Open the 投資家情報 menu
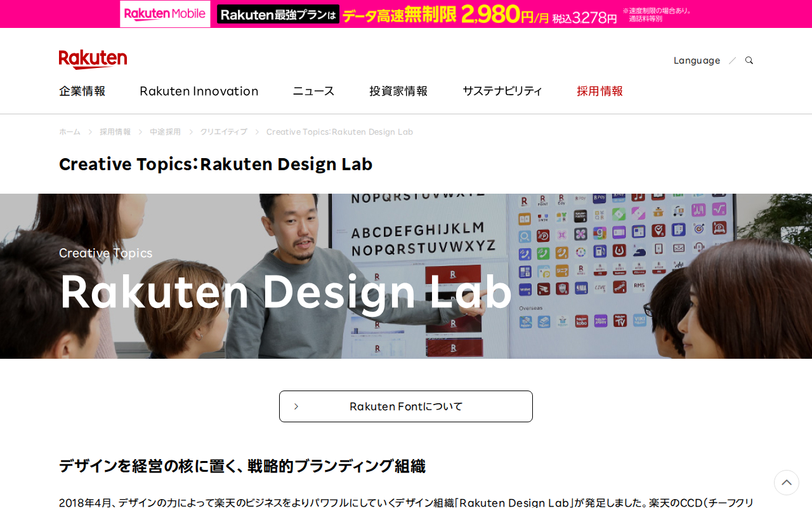Image resolution: width=812 pixels, height=508 pixels. (398, 91)
